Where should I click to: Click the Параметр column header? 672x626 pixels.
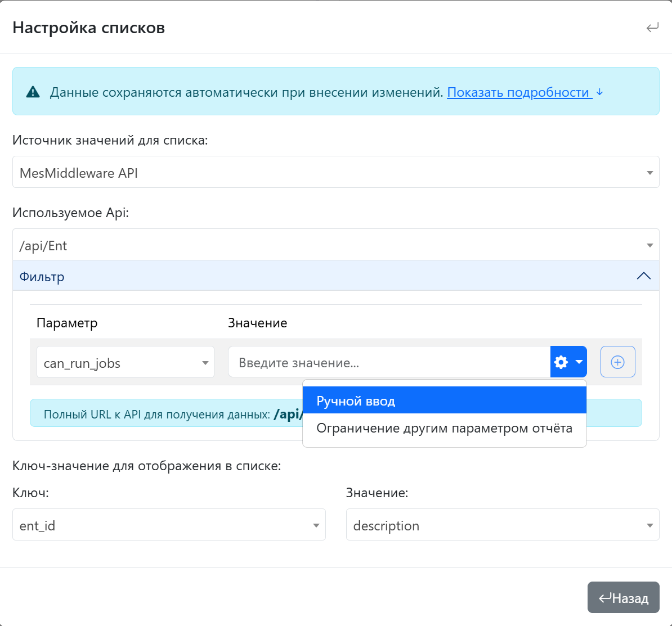click(67, 323)
